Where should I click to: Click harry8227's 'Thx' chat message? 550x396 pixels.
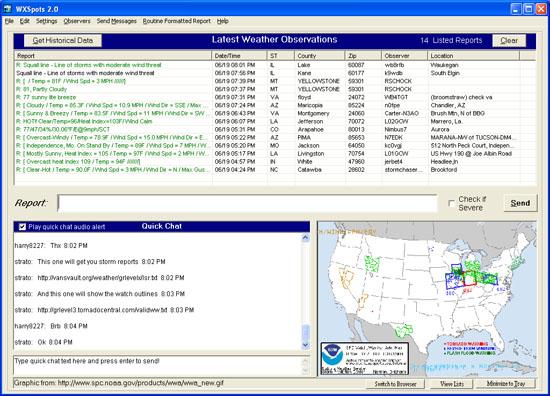(x=51, y=246)
